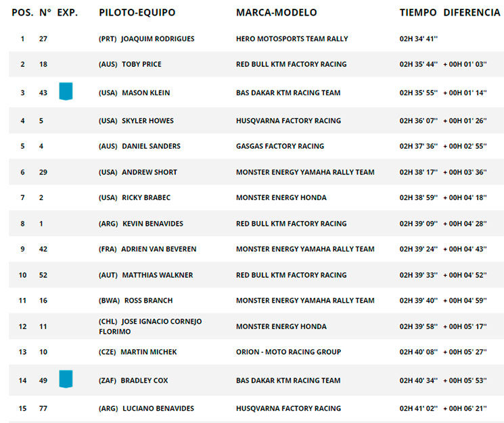Click Ross Branch's name
504x423 pixels.
point(149,301)
